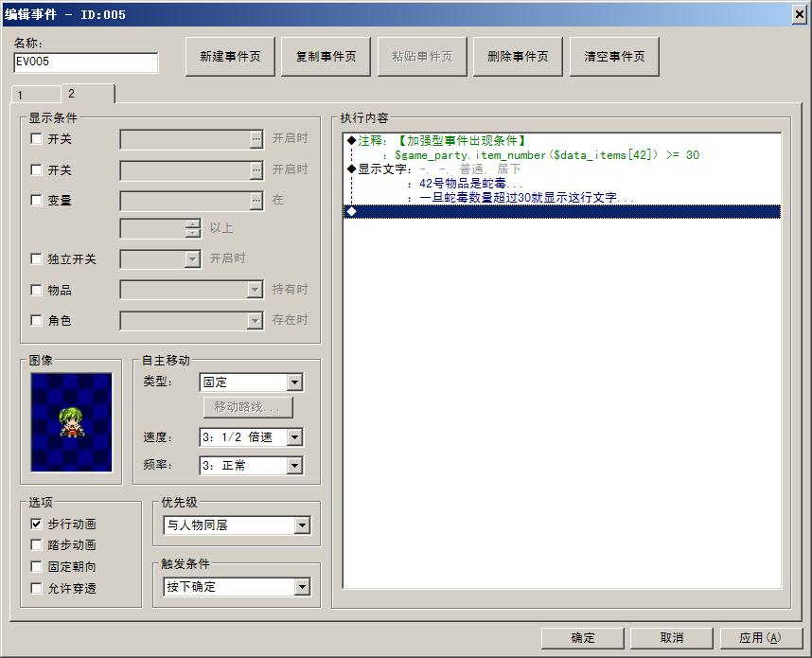Click the 删除事件页 button
The height and width of the screenshot is (658, 812).
pos(518,57)
